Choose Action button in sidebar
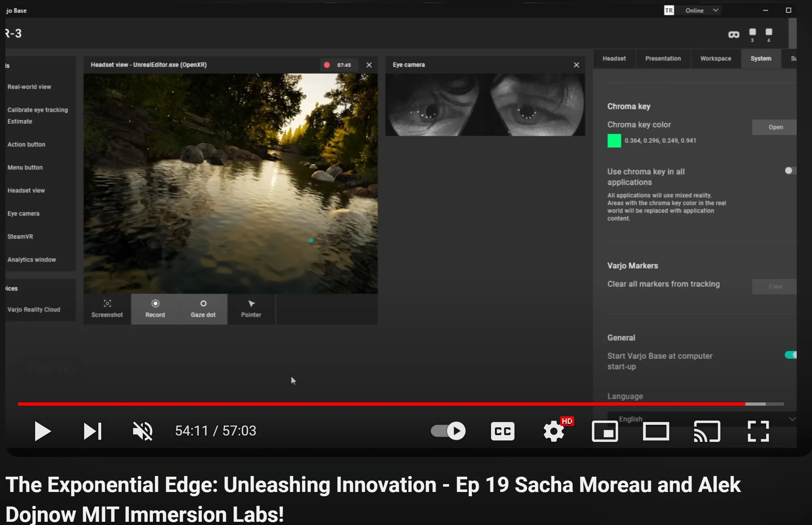Image resolution: width=812 pixels, height=525 pixels. [26, 145]
